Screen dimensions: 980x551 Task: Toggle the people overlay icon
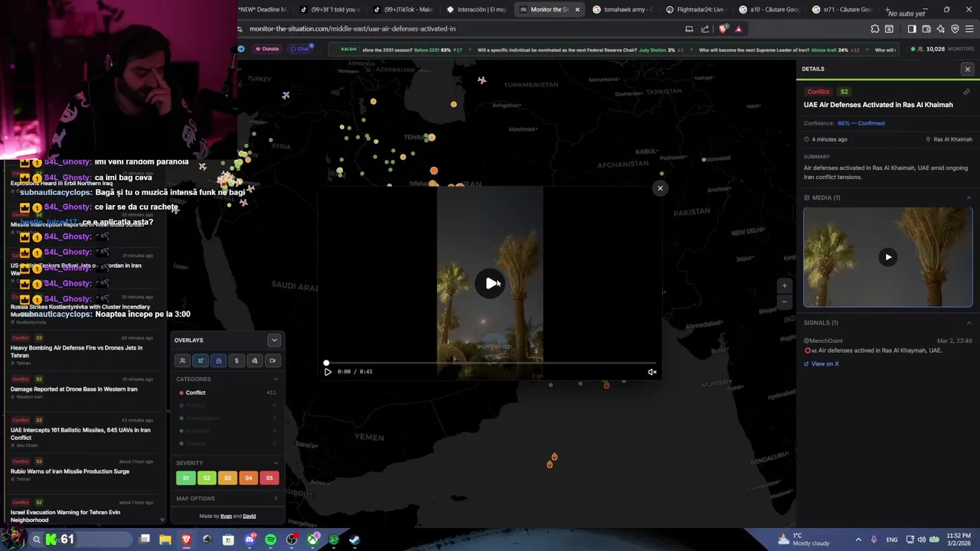click(x=182, y=360)
